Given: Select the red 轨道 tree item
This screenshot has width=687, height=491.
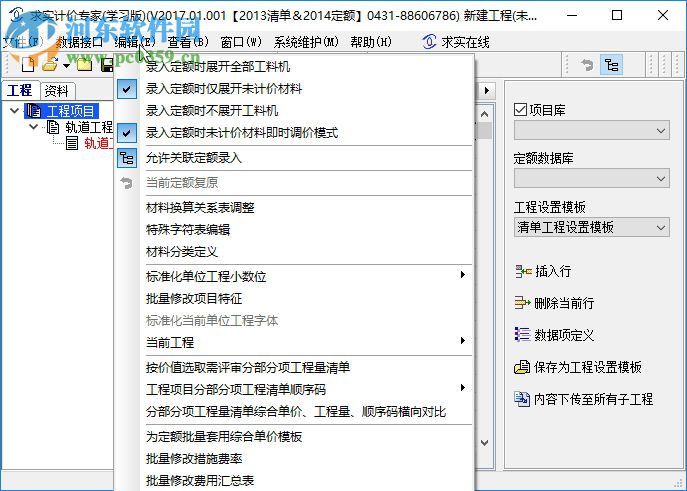Looking at the screenshot, I should [x=99, y=143].
